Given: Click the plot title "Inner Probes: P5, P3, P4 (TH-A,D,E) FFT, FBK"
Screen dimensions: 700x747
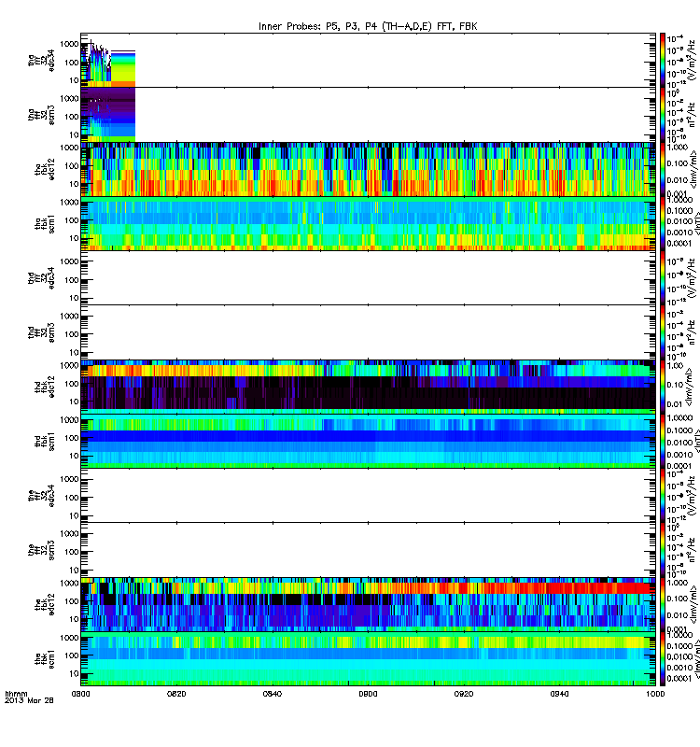Looking at the screenshot, I should click(x=368, y=26).
